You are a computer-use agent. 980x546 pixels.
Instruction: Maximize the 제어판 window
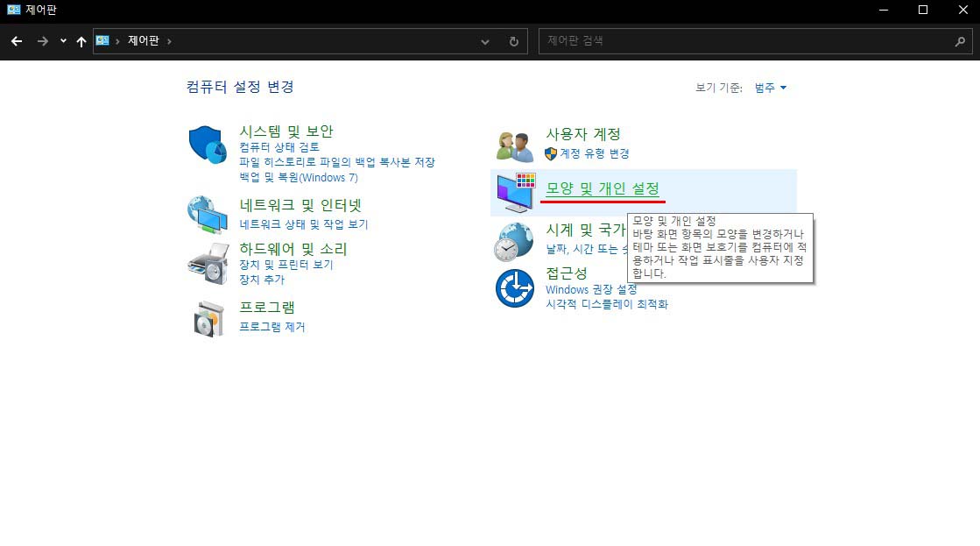[x=922, y=10]
